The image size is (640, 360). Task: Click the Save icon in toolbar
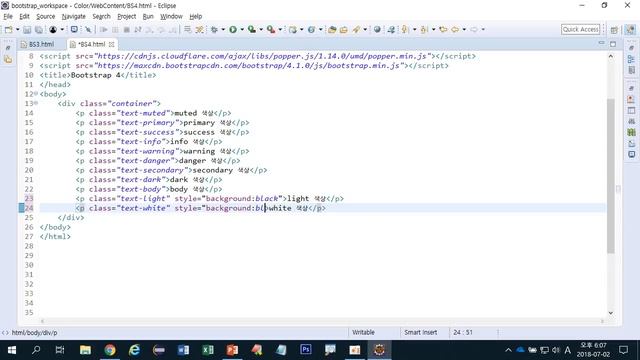pos(27,29)
